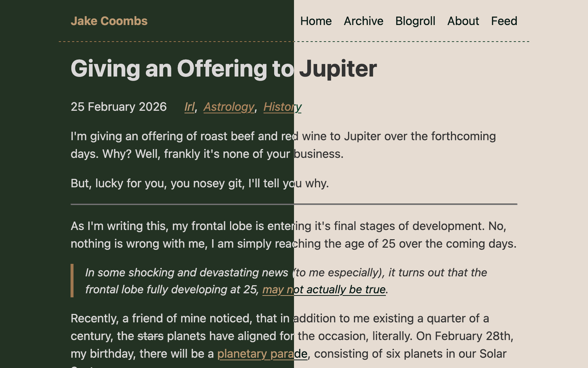588x368 pixels.
Task: Go to the Home page
Action: click(x=316, y=21)
